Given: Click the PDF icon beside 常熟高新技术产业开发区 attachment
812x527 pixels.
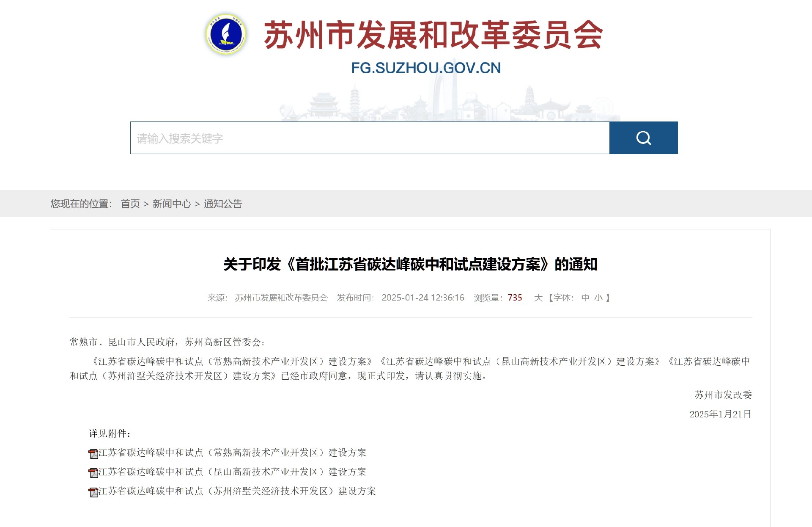Looking at the screenshot, I should 93,454.
